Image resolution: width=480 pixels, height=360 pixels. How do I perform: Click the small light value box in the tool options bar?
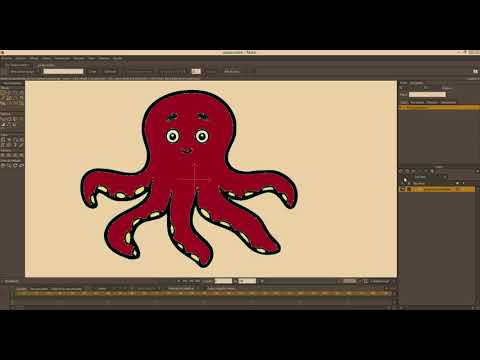tap(196, 71)
